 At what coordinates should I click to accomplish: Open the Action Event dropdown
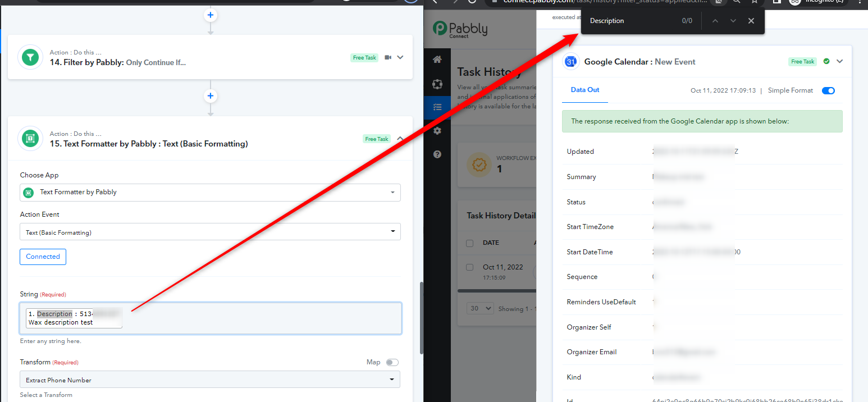tap(211, 232)
